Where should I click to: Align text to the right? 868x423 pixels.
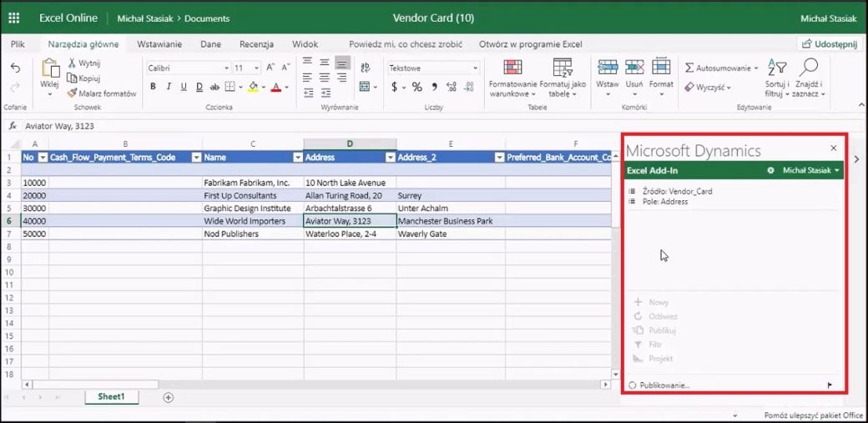(342, 78)
